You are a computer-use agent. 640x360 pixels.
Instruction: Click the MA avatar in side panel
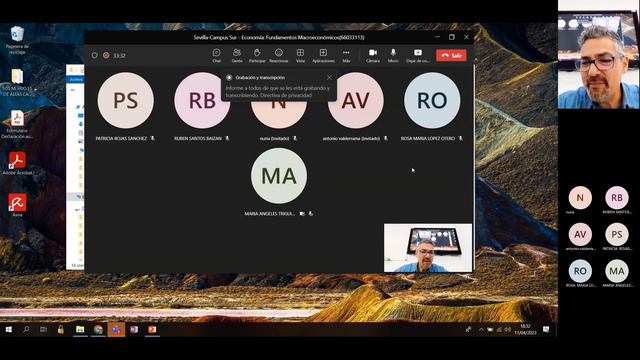[617, 271]
